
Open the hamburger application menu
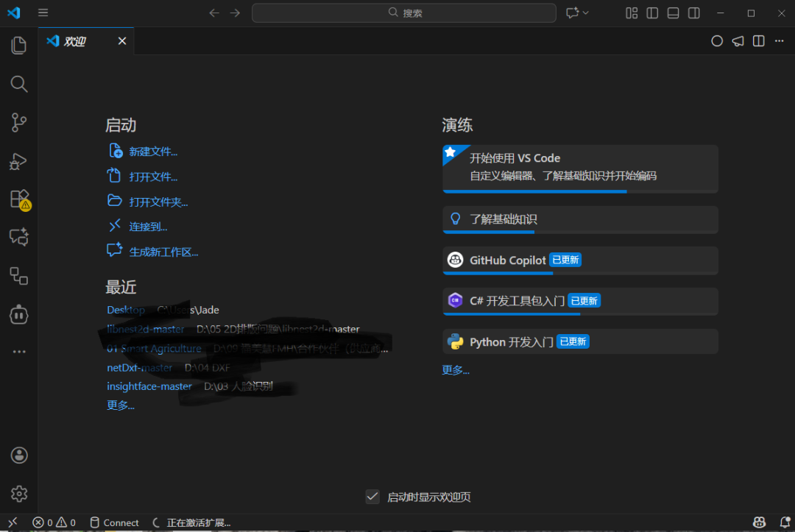tap(43, 13)
